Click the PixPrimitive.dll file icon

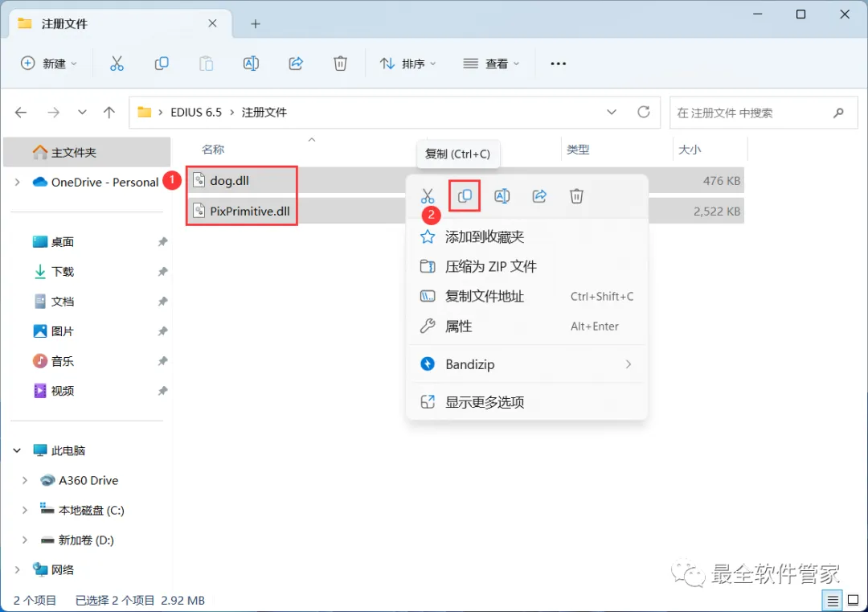[x=199, y=211]
